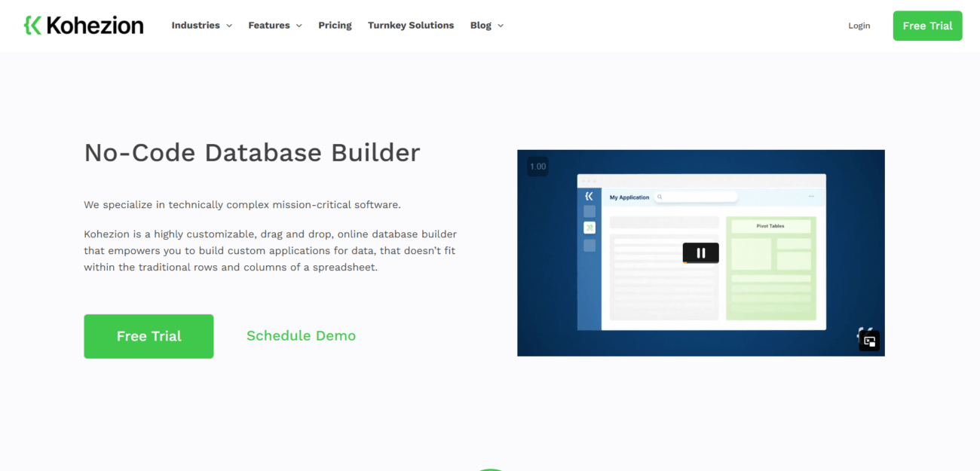Click the Free Trial button in header

[927, 26]
